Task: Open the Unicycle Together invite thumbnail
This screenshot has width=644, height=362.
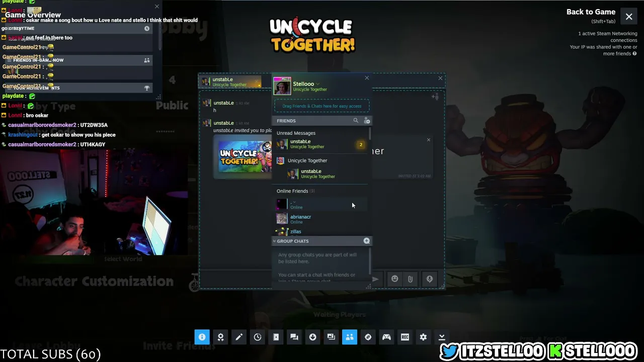Action: [246, 156]
